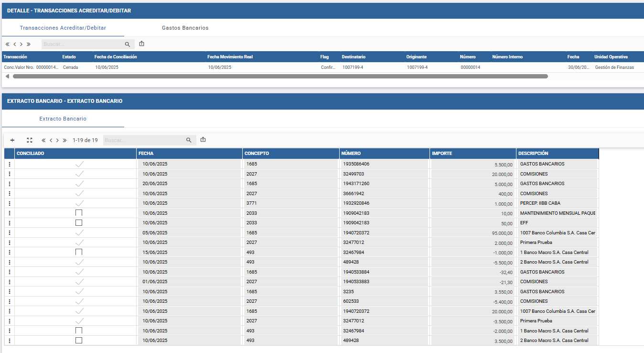The image size is (644, 353).
Task: Open Transacciones Acreditar/Debitar tab
Action: click(x=63, y=28)
